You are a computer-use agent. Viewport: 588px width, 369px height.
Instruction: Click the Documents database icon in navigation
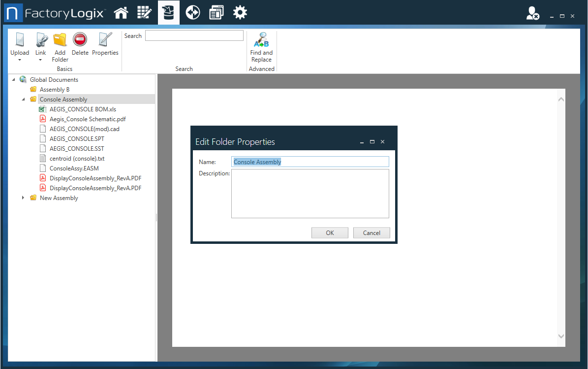(169, 12)
